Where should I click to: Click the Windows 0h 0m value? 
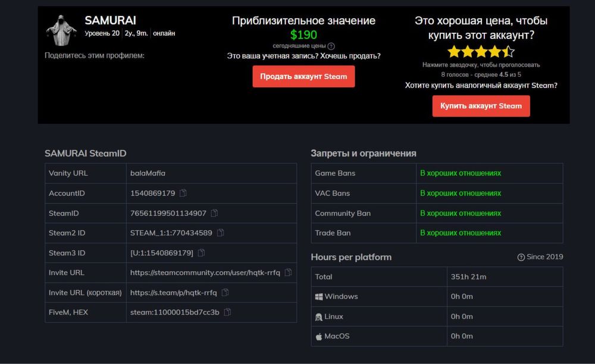(462, 297)
